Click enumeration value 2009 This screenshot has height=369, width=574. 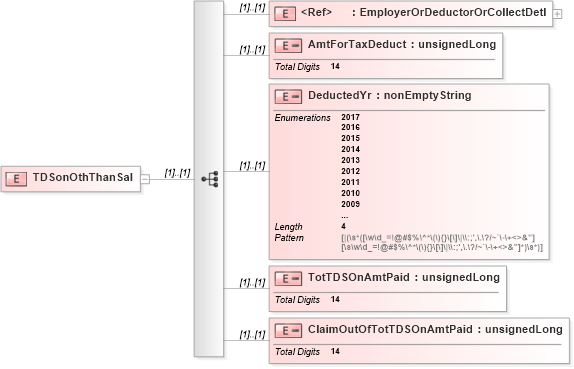[x=350, y=204]
